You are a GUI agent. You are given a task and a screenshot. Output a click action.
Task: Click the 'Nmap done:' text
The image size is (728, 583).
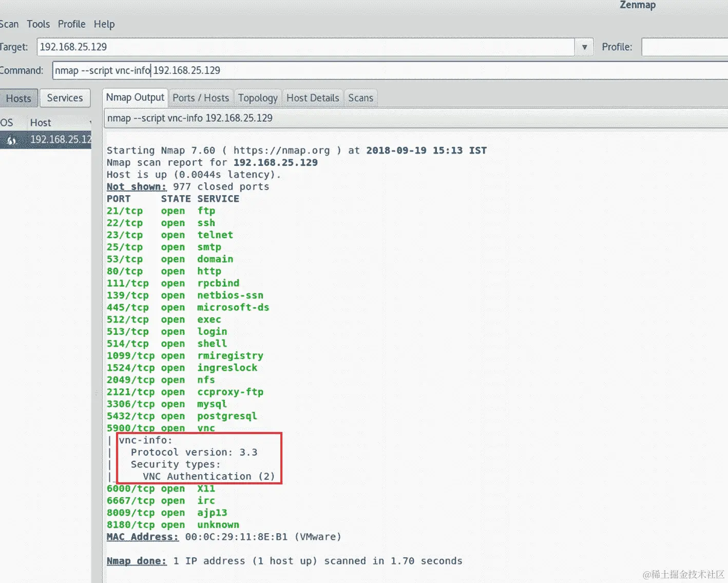(137, 561)
